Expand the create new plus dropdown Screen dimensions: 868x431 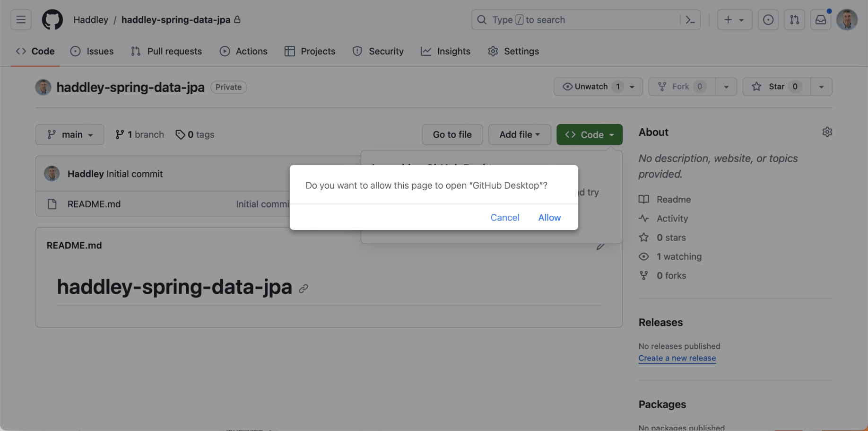734,20
